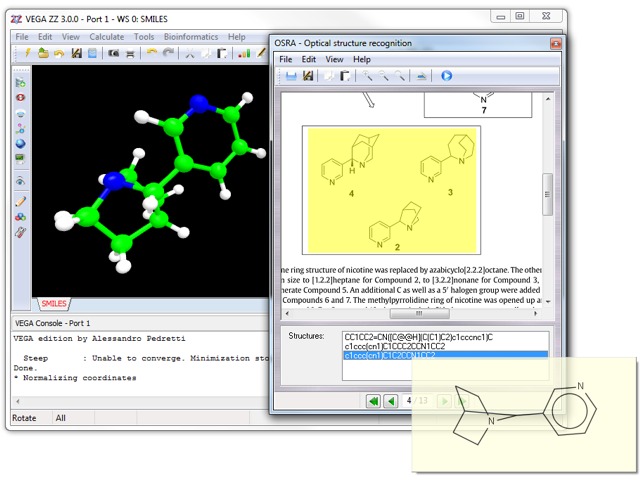Click the scroll down arrow in OSRA image view
This screenshot has height=480, width=640.
[548, 302]
